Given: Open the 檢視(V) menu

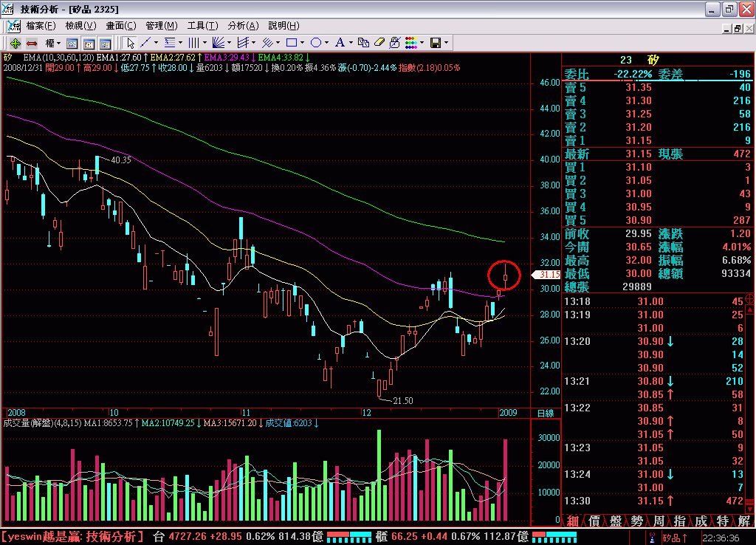Looking at the screenshot, I should [x=81, y=26].
